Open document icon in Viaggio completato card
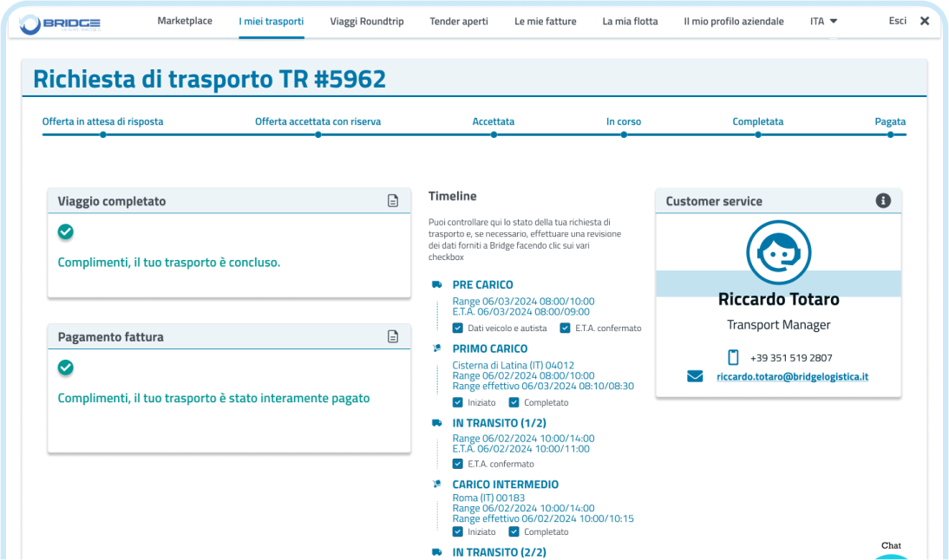Screen dimensions: 949x560 click(393, 201)
